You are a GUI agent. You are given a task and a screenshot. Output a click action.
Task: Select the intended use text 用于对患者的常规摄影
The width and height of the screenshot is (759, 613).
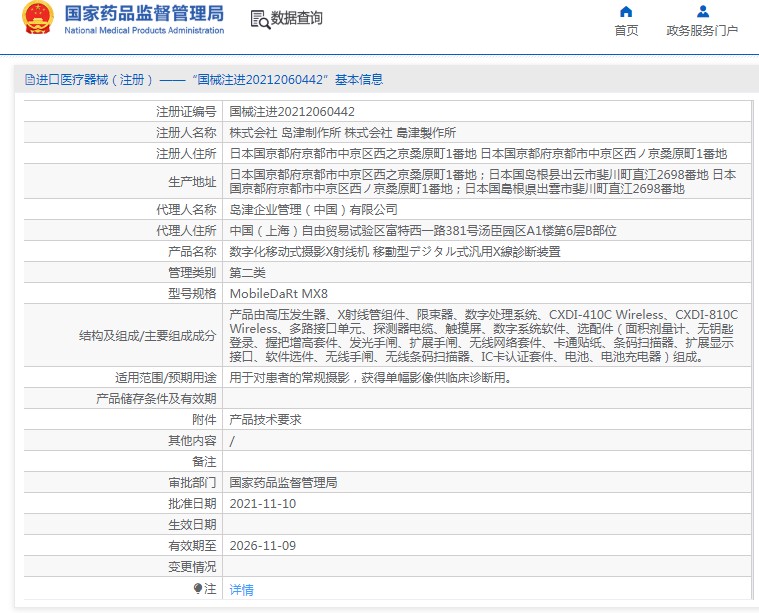(x=370, y=378)
